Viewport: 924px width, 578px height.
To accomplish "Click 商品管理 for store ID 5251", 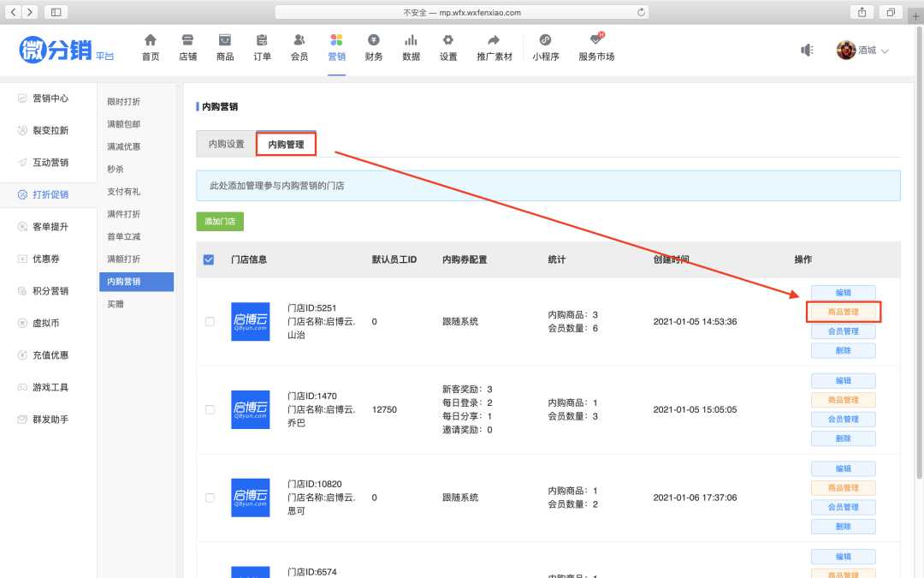I will pyautogui.click(x=844, y=312).
